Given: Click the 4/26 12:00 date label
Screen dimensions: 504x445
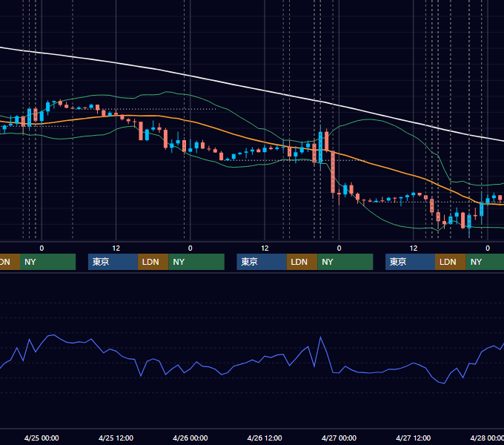Looking at the screenshot, I should 265,438.
